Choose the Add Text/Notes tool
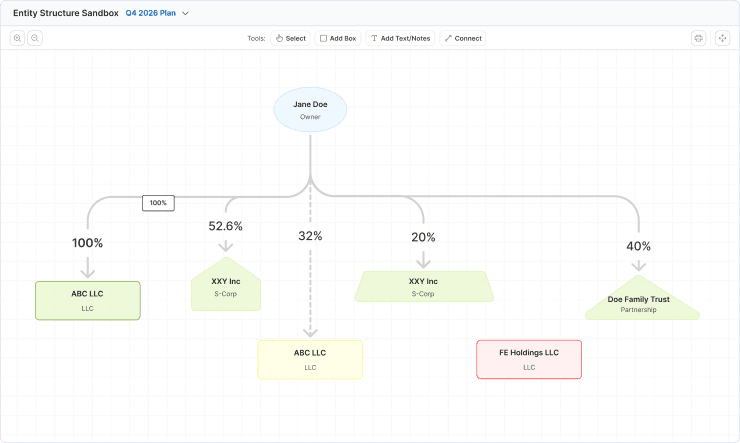This screenshot has width=740, height=443. click(x=400, y=38)
